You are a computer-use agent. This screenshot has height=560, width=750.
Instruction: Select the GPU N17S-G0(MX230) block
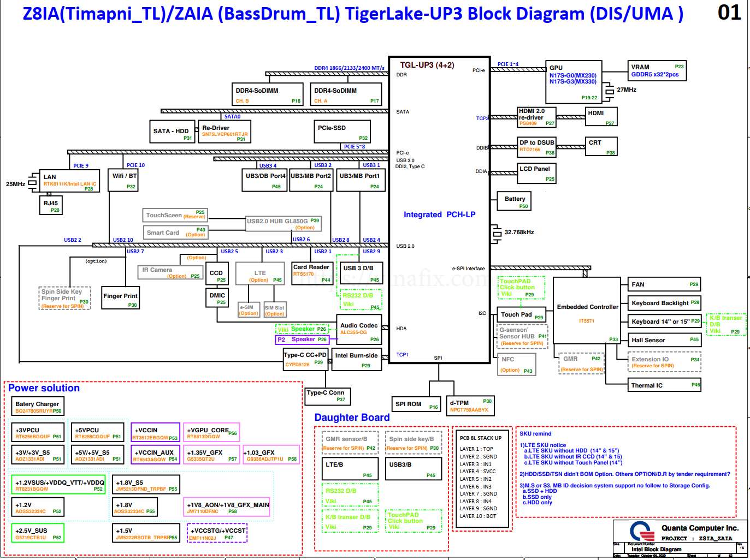pos(574,82)
